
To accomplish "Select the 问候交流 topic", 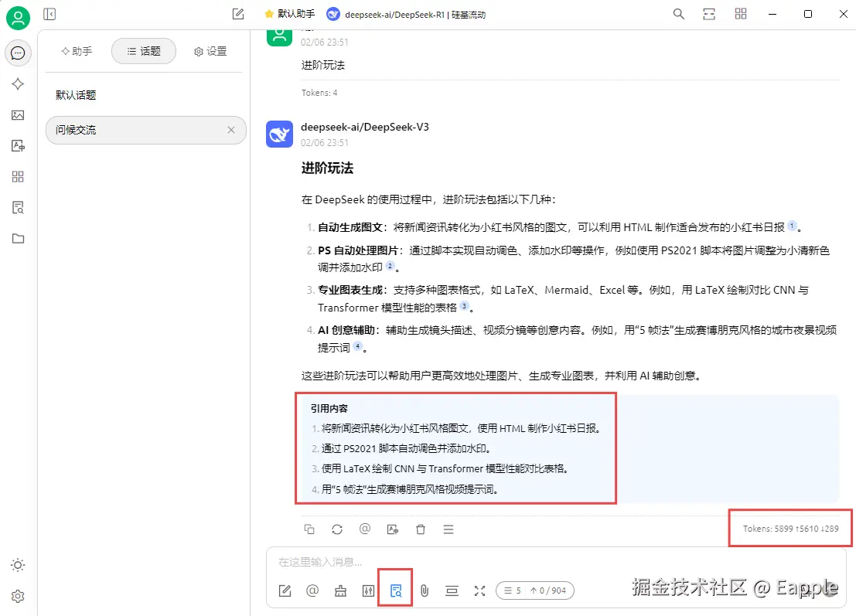I will 146,130.
